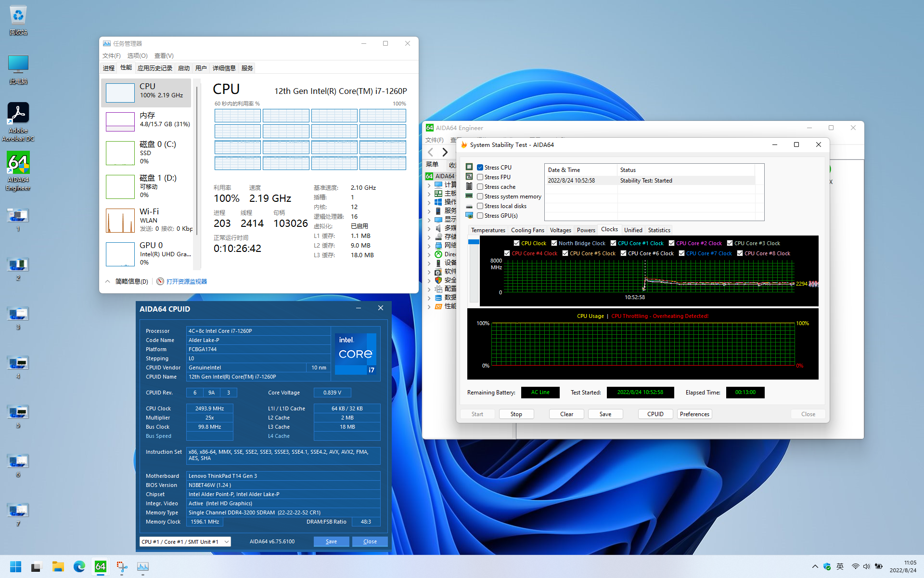Expand the DirectX tree node in AIDA64

(x=429, y=254)
